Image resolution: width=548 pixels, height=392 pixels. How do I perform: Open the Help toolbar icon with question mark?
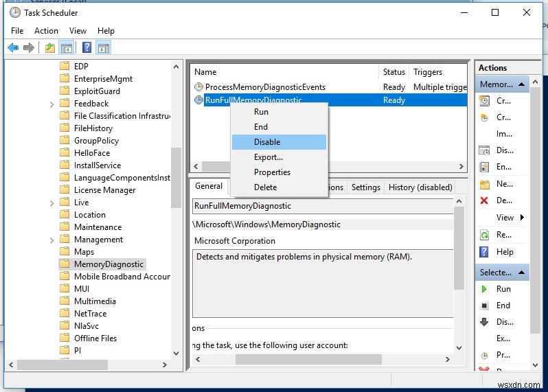pos(87,47)
